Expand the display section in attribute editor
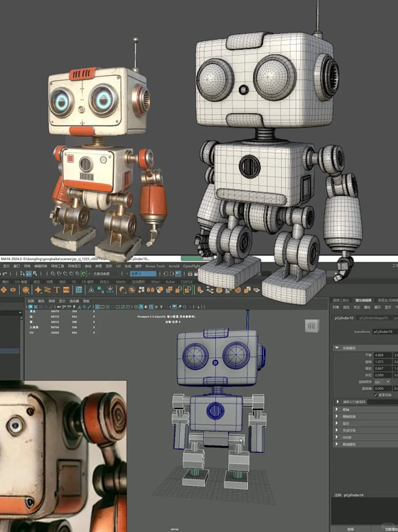This screenshot has height=532, width=398. coord(337,423)
